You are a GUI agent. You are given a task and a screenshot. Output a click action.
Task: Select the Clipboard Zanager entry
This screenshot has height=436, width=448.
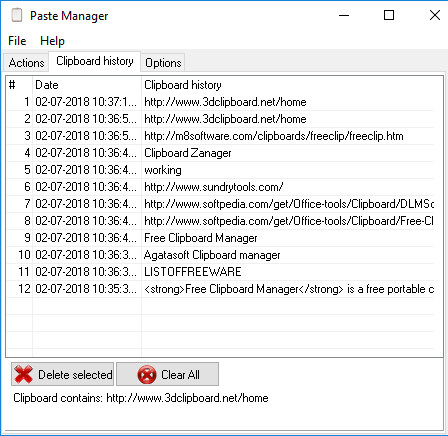(220, 153)
